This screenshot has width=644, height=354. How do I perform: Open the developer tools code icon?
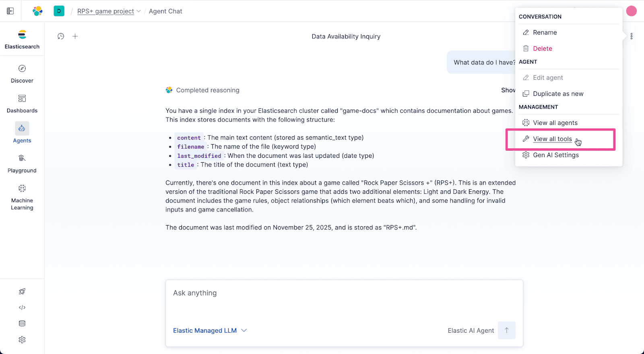pos(22,308)
